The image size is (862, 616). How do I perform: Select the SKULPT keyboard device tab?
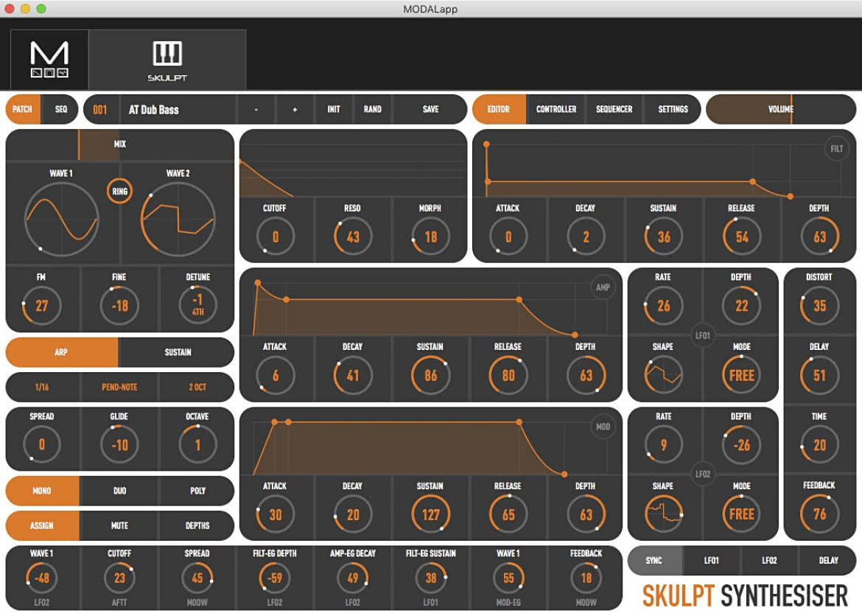tap(167, 60)
